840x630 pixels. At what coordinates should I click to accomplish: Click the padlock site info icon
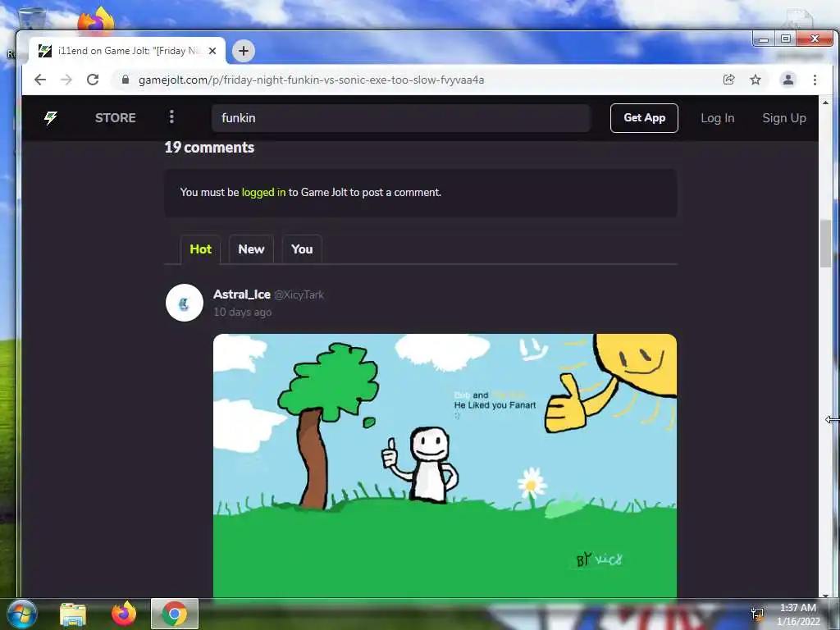click(126, 80)
